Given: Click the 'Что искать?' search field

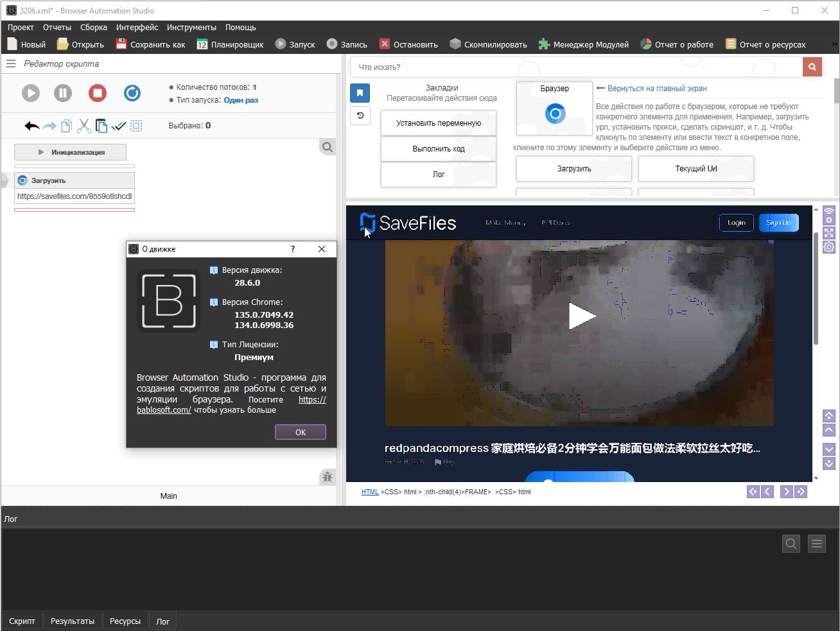Looking at the screenshot, I should (576, 67).
